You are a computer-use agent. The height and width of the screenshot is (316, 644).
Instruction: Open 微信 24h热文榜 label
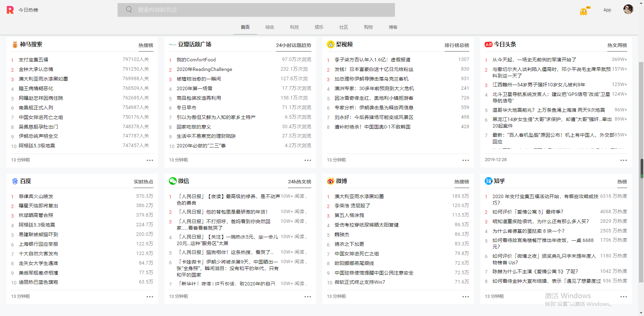pyautogui.click(x=300, y=182)
